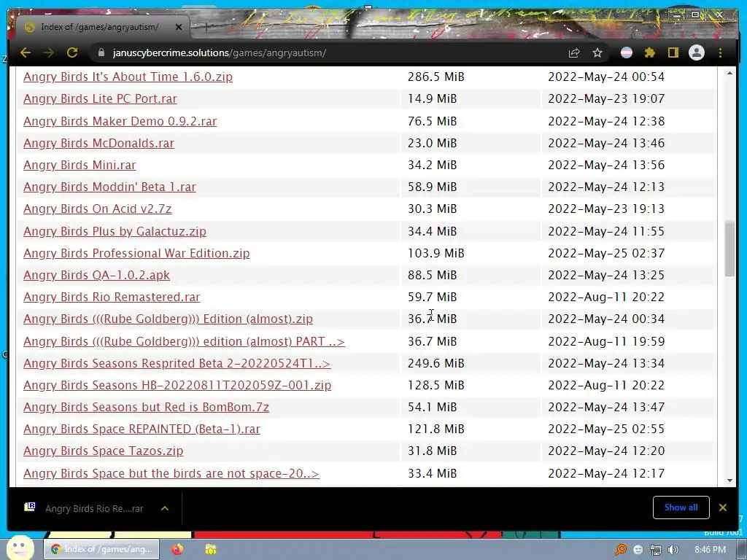Close the downloads bar
The image size is (747, 560).
[x=723, y=507]
